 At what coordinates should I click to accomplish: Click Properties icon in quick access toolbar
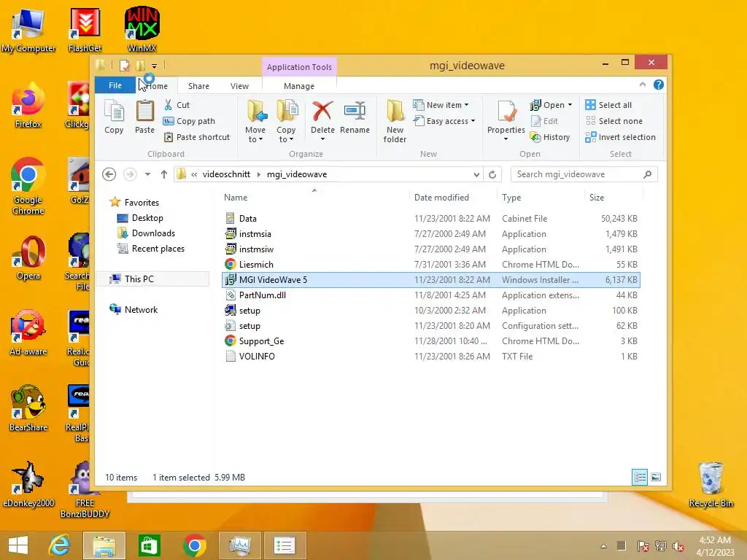click(124, 65)
